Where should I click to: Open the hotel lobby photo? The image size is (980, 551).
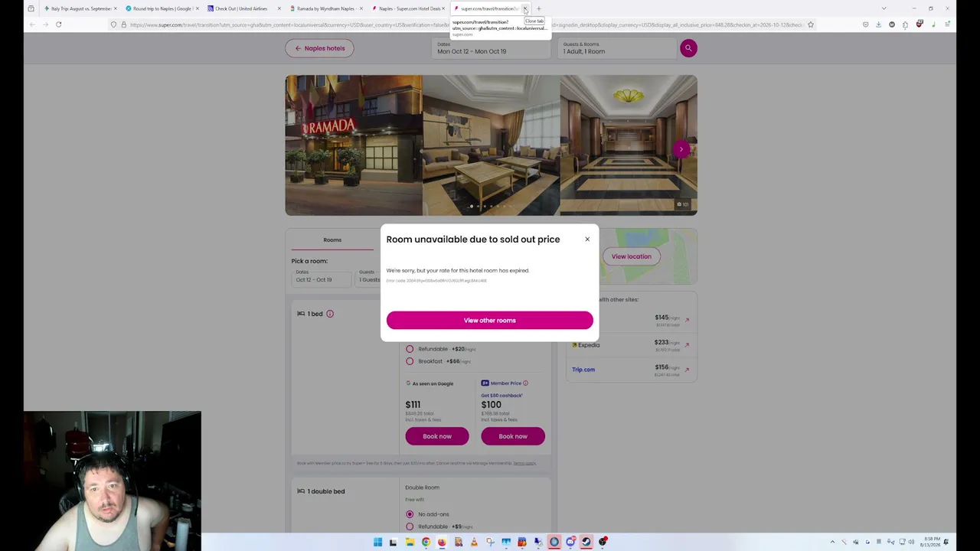coord(629,145)
